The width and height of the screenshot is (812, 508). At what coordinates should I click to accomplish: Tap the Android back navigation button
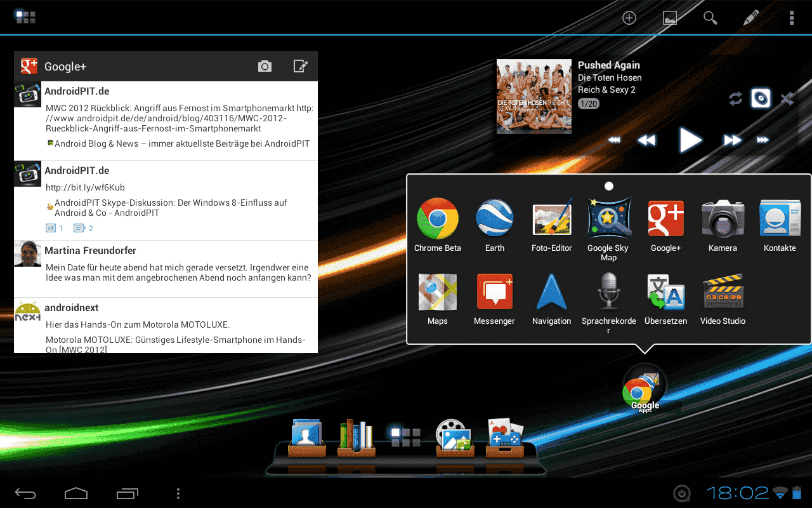26,493
